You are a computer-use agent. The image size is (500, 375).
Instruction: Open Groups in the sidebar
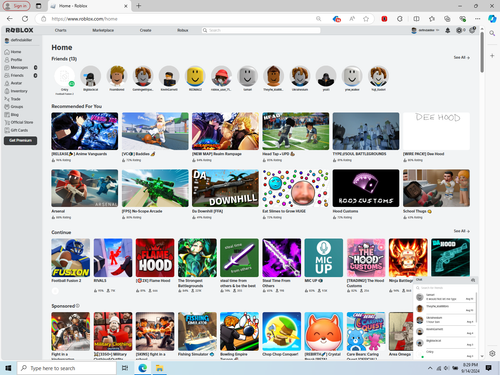tap(14, 107)
